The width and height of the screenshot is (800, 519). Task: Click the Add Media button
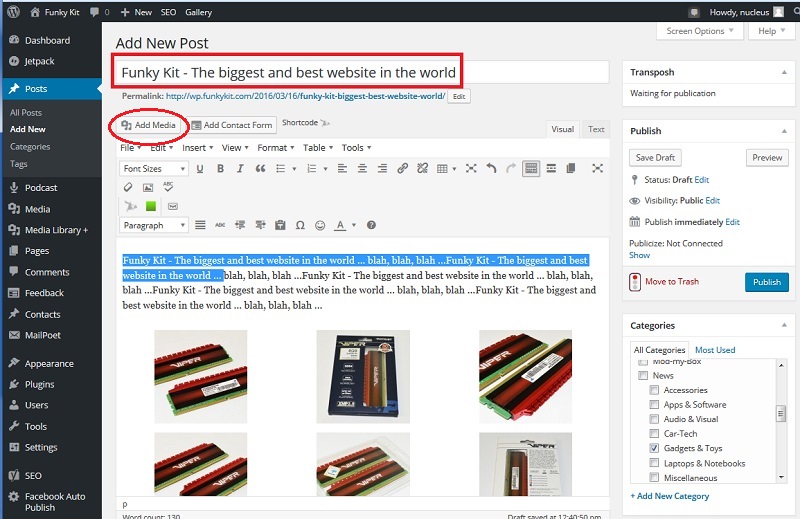[148, 125]
